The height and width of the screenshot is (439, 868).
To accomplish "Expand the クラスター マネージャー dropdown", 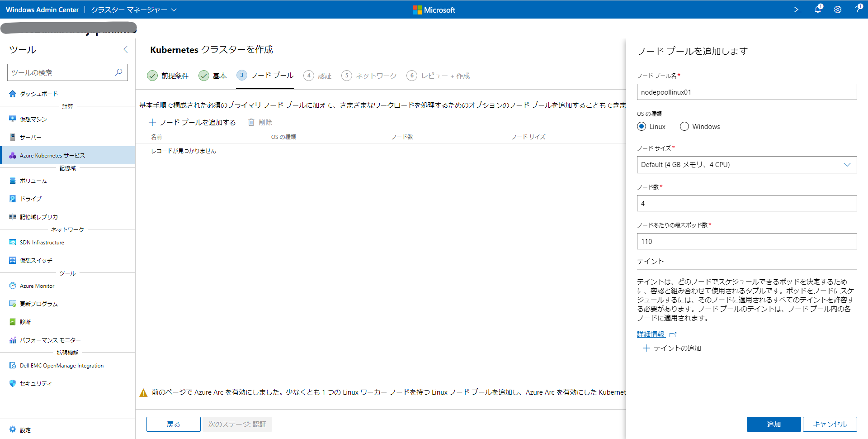I will point(134,10).
